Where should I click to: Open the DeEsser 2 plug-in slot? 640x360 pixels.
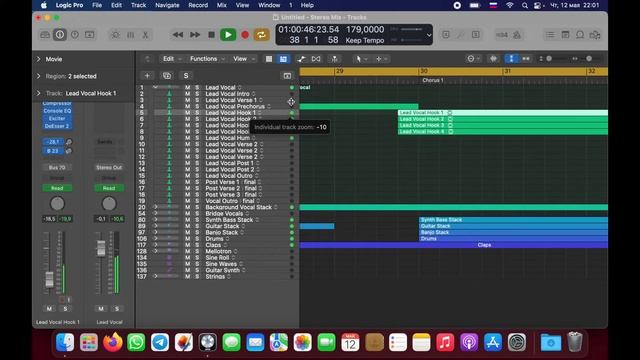click(x=57, y=126)
